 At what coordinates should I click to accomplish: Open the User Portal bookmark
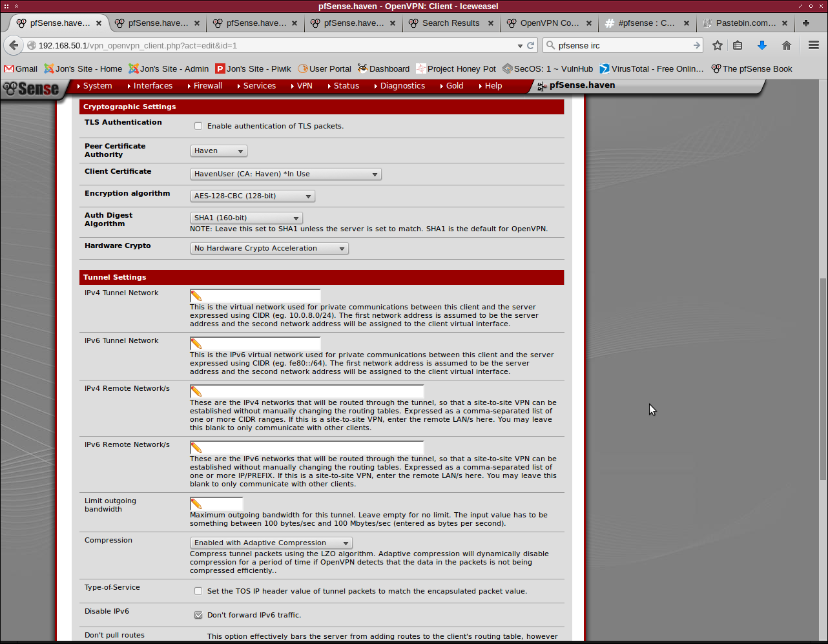click(324, 68)
